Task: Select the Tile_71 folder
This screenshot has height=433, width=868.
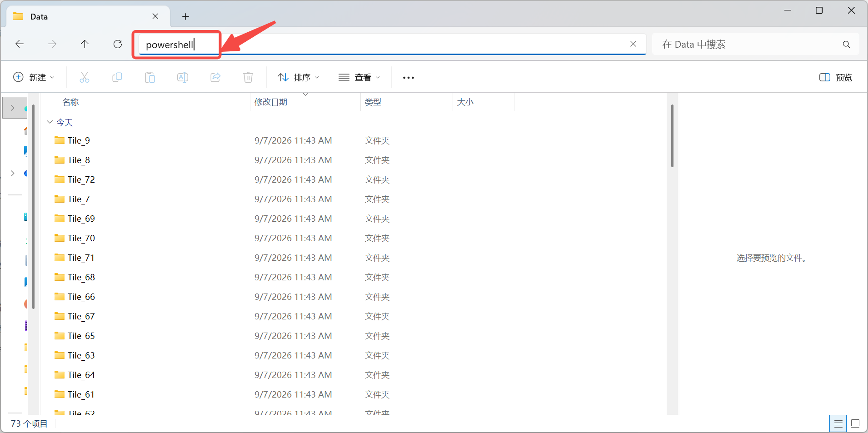Action: tap(81, 258)
